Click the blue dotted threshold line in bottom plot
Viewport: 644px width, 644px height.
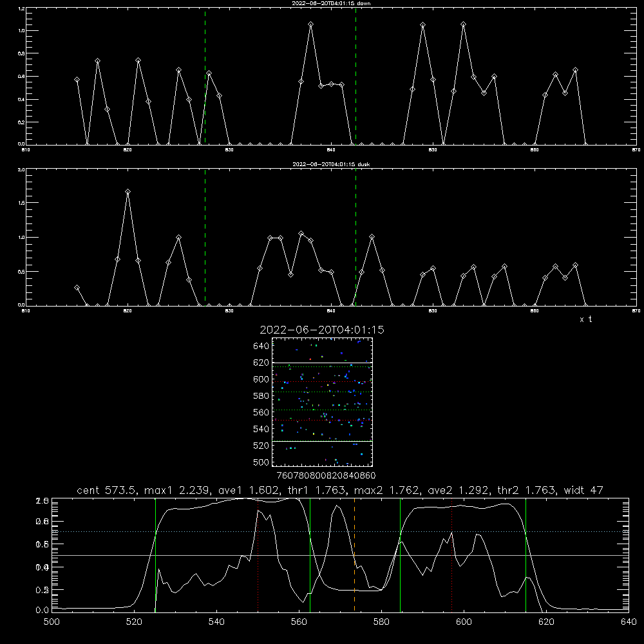[x=340, y=531]
